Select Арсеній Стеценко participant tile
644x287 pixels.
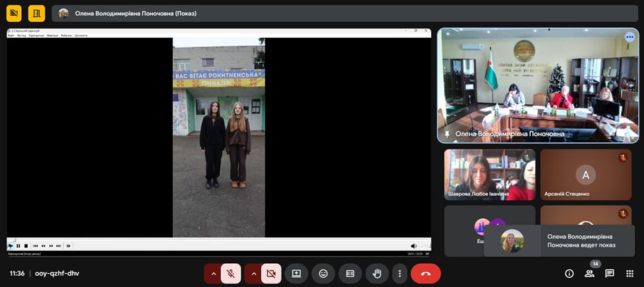pyautogui.click(x=585, y=175)
